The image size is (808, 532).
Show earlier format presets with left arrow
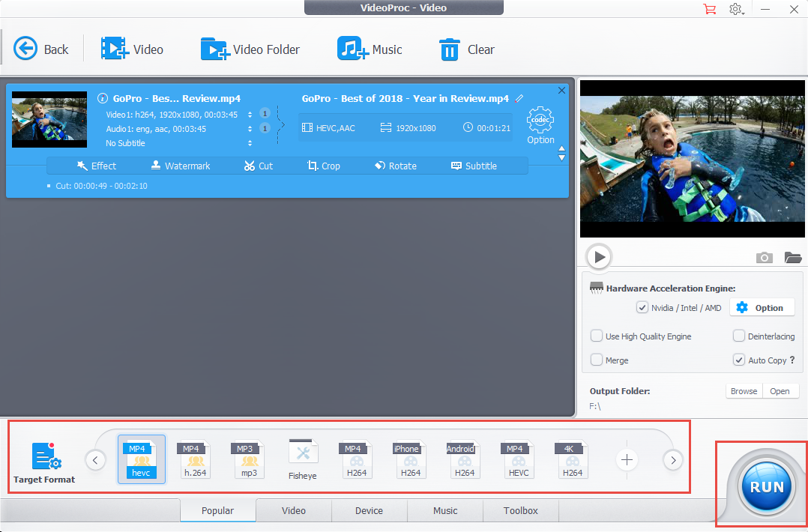click(x=95, y=460)
